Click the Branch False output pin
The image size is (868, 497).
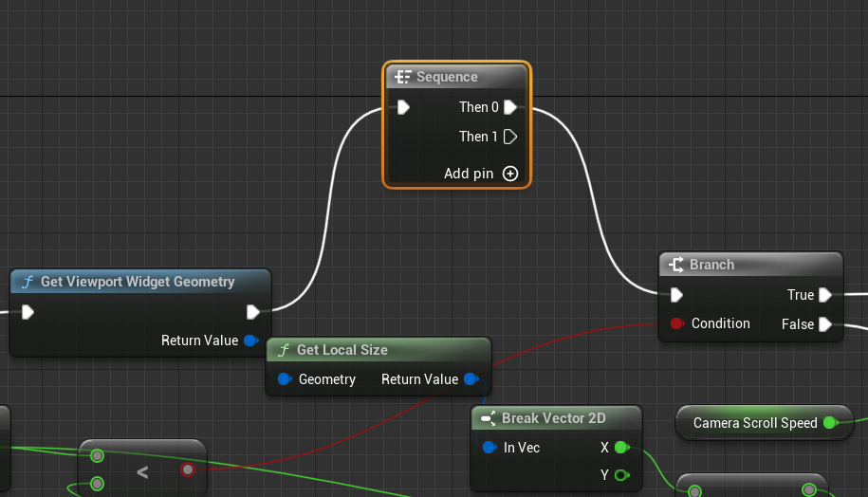pos(824,323)
